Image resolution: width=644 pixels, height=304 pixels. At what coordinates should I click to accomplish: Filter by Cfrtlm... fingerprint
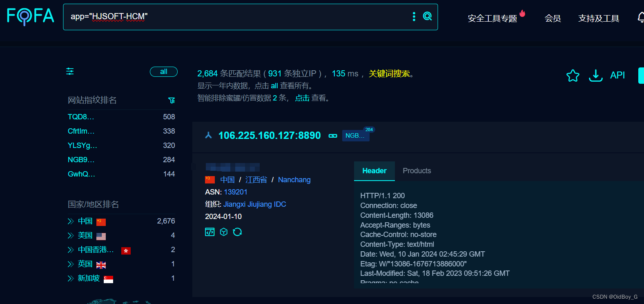pos(81,131)
